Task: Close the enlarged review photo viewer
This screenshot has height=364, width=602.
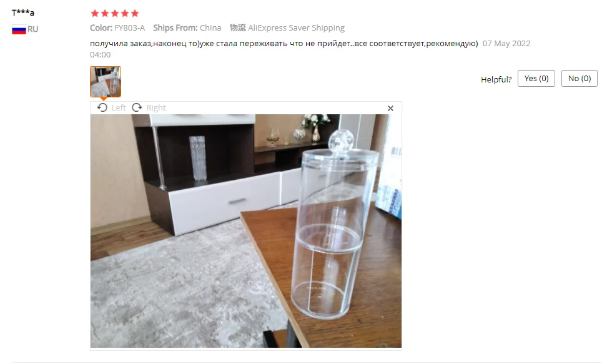Action: (x=390, y=108)
